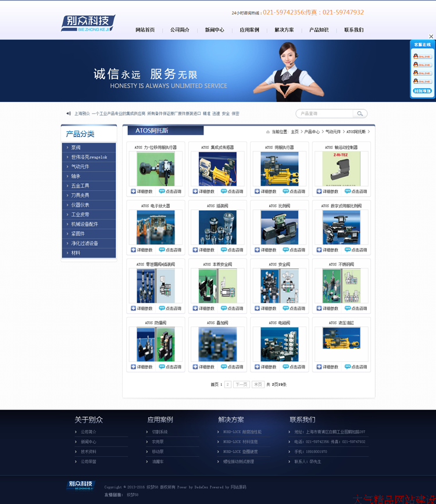Select 仪器仪表 category in sidebar
436x504 pixels.
(x=88, y=205)
